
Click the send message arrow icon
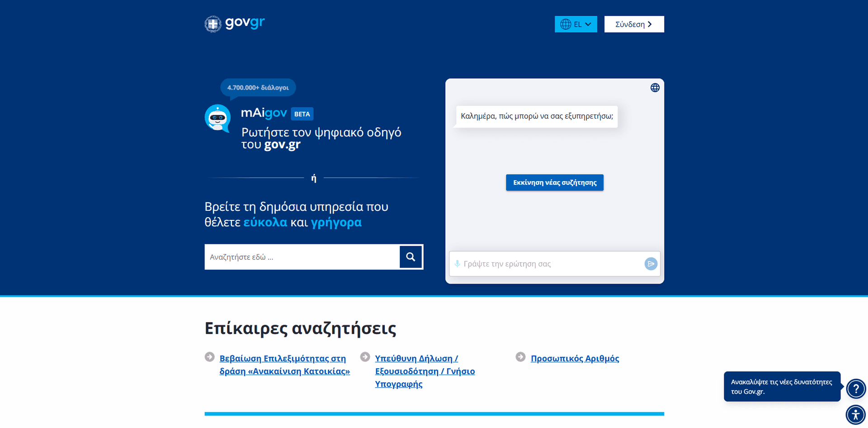651,264
